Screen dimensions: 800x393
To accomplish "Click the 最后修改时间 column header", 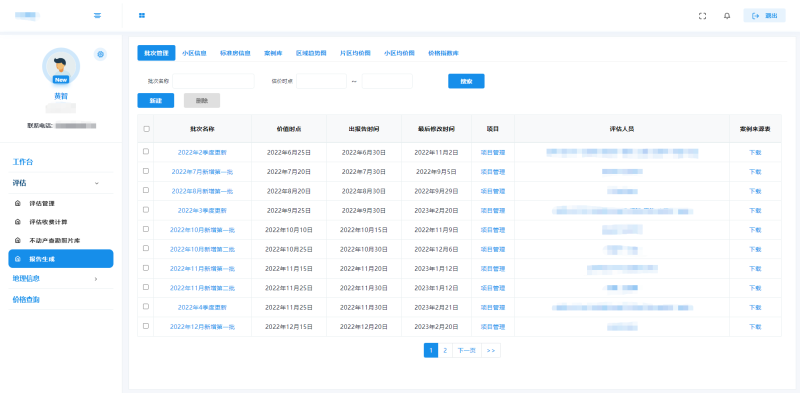I will click(x=436, y=129).
